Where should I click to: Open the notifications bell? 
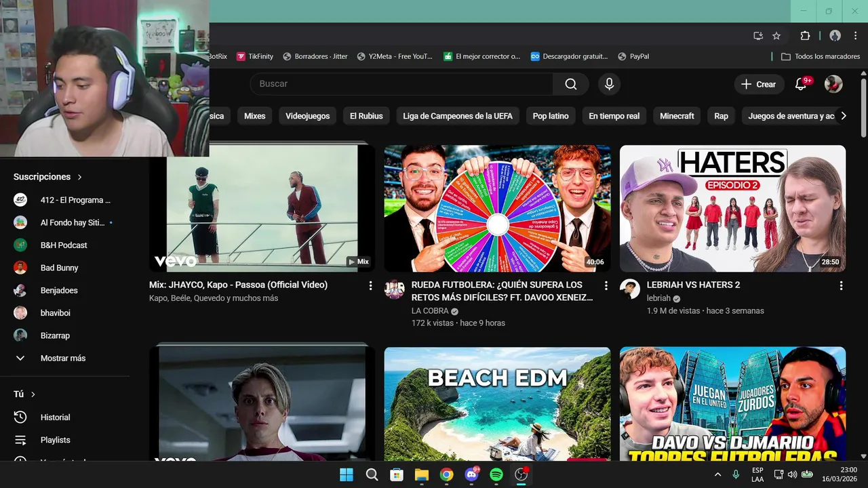pyautogui.click(x=801, y=84)
